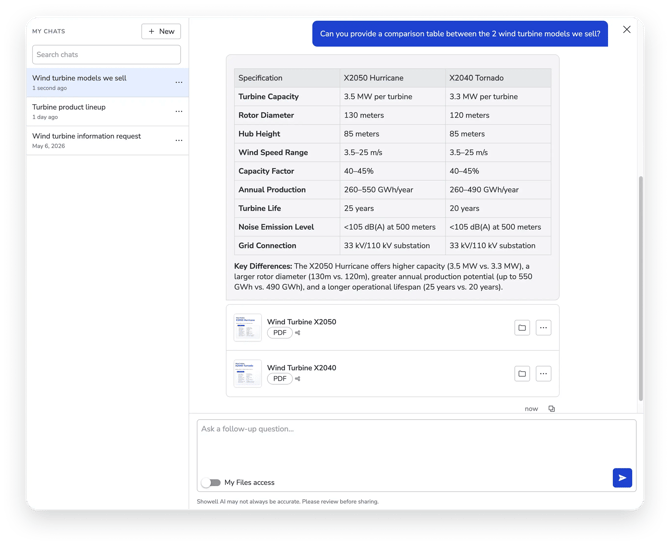Image resolution: width=670 pixels, height=545 pixels.
Task: Select the 'Key Differences:' heading text
Action: point(263,266)
